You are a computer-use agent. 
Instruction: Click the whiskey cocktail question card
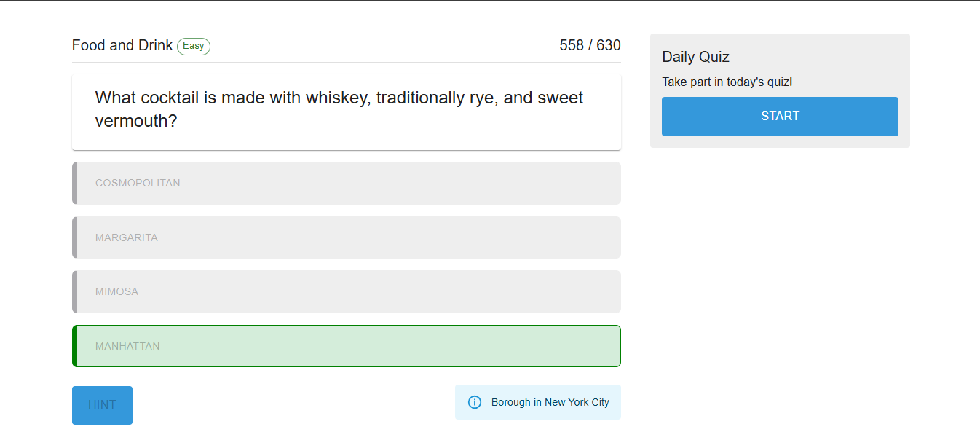pos(347,111)
